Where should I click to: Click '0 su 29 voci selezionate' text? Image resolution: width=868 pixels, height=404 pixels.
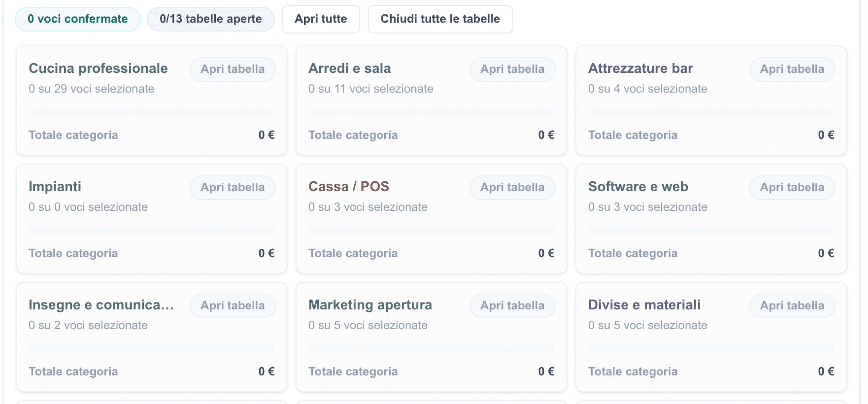click(91, 89)
